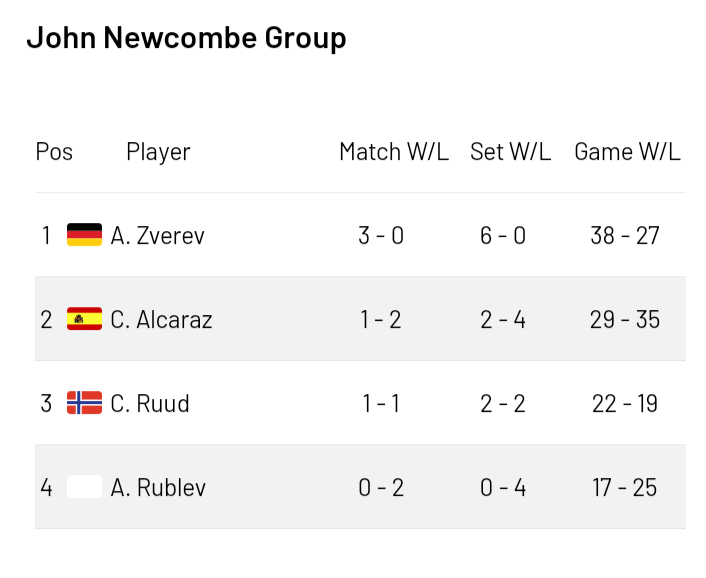
Task: Click the blank flag beside A. Rublev
Action: (84, 487)
